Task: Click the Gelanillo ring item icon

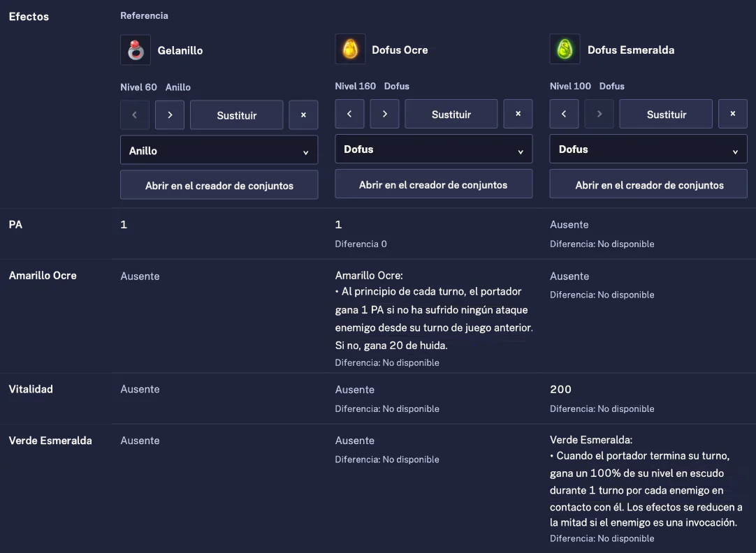Action: (136, 50)
